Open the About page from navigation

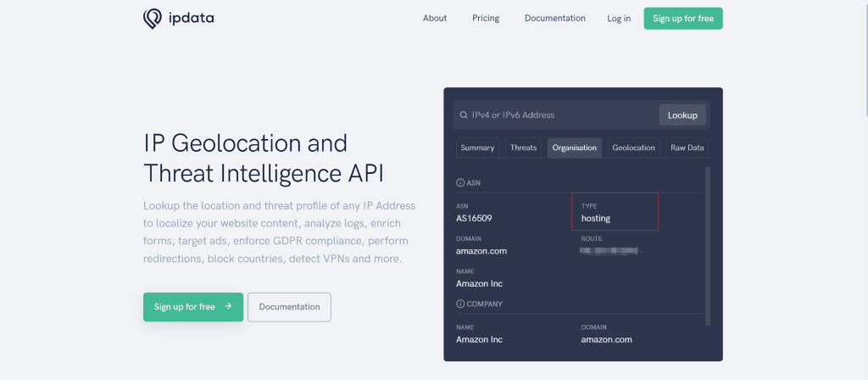pos(435,19)
